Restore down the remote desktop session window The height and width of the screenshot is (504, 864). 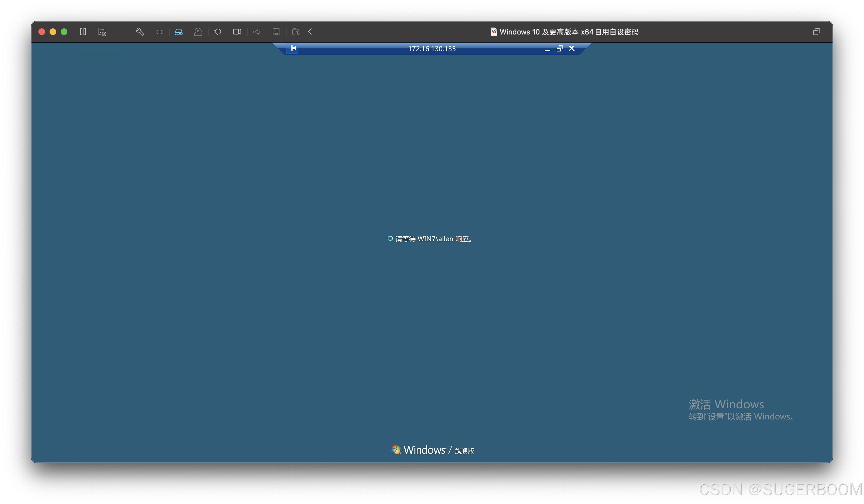click(559, 48)
